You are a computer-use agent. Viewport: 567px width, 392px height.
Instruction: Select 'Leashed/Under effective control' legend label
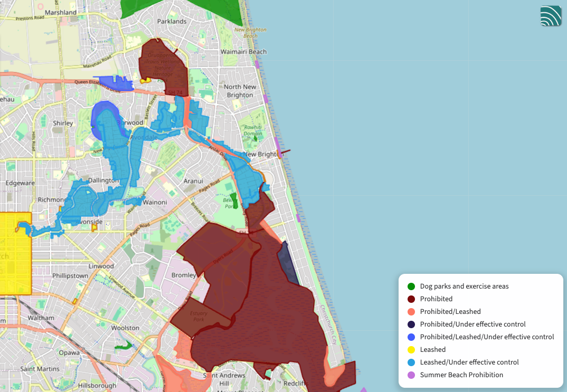(469, 362)
